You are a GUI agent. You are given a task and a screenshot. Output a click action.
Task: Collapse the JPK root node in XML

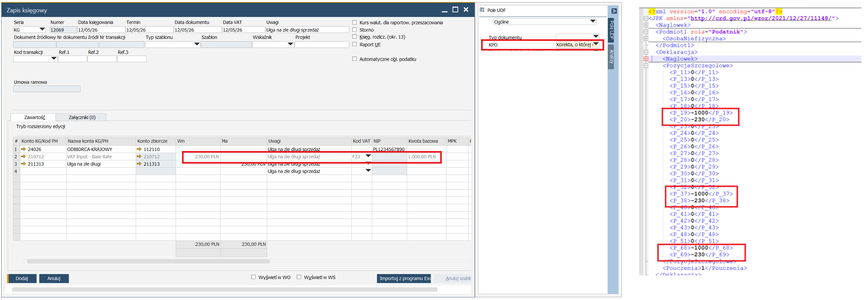(x=646, y=18)
